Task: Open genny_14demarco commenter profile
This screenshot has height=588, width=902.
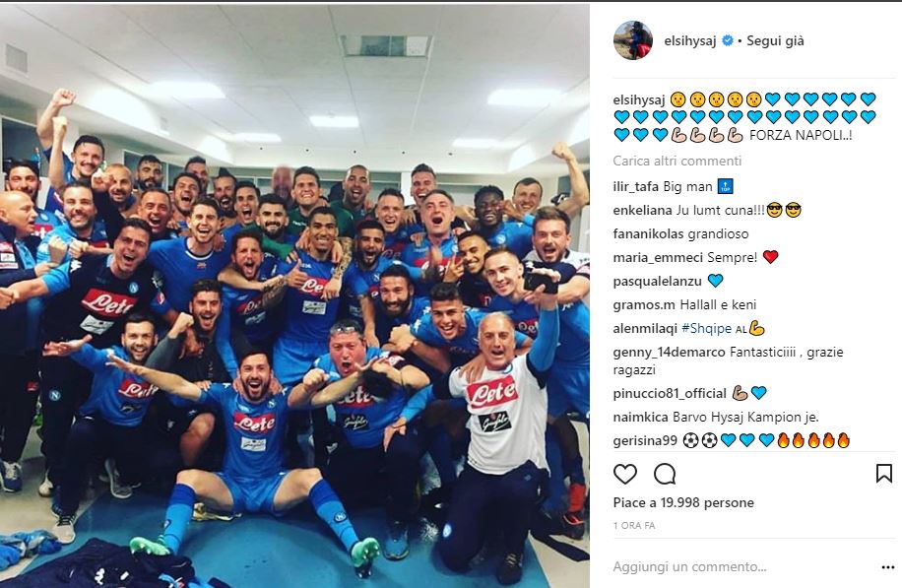Action: click(x=669, y=352)
